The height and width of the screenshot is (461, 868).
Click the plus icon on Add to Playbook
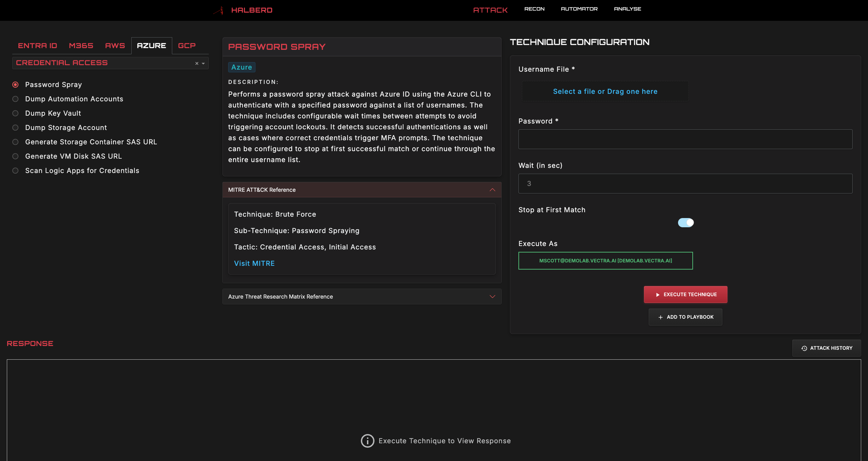660,317
